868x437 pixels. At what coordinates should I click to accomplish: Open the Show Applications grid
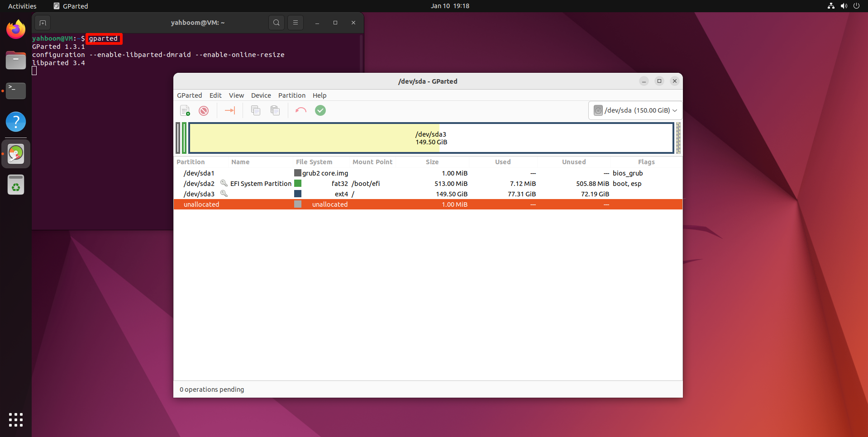pos(16,420)
